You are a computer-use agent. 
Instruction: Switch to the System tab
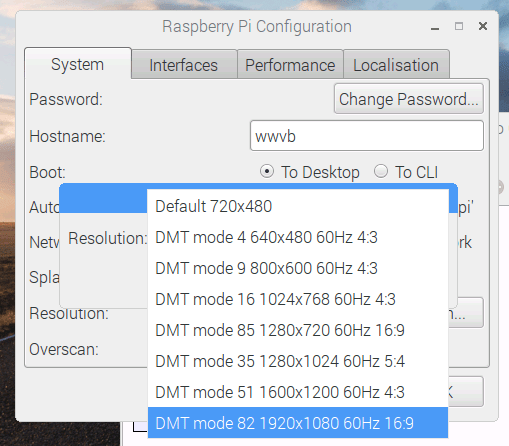coord(78,64)
